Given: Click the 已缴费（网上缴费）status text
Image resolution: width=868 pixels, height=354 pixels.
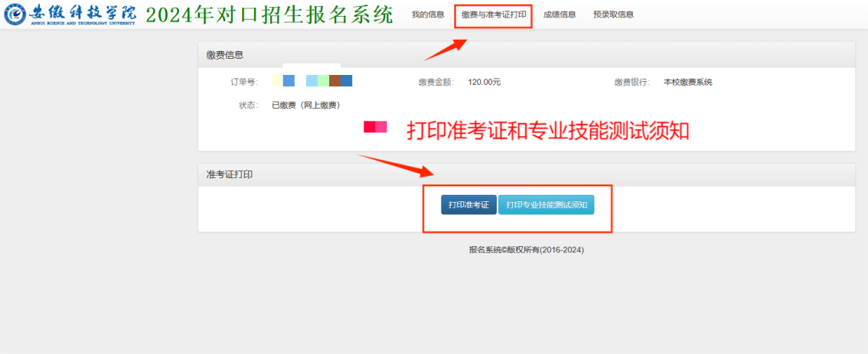Looking at the screenshot, I should pos(305,105).
